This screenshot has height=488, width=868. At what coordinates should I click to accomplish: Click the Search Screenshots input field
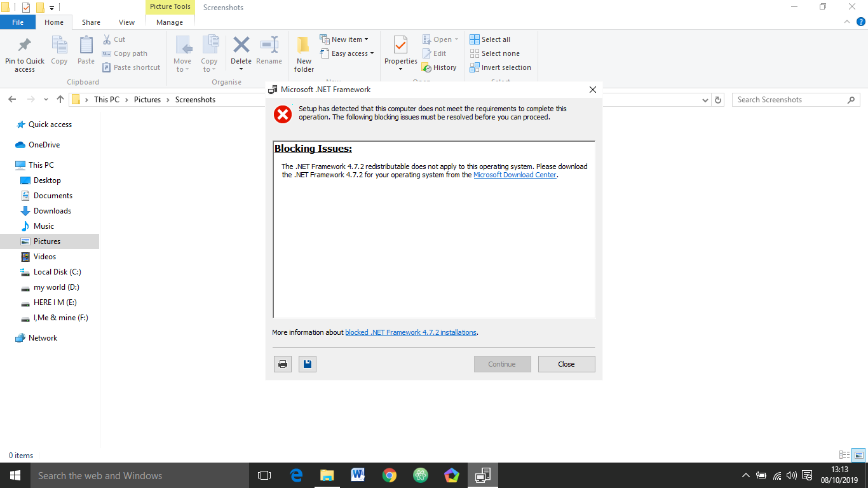click(796, 100)
